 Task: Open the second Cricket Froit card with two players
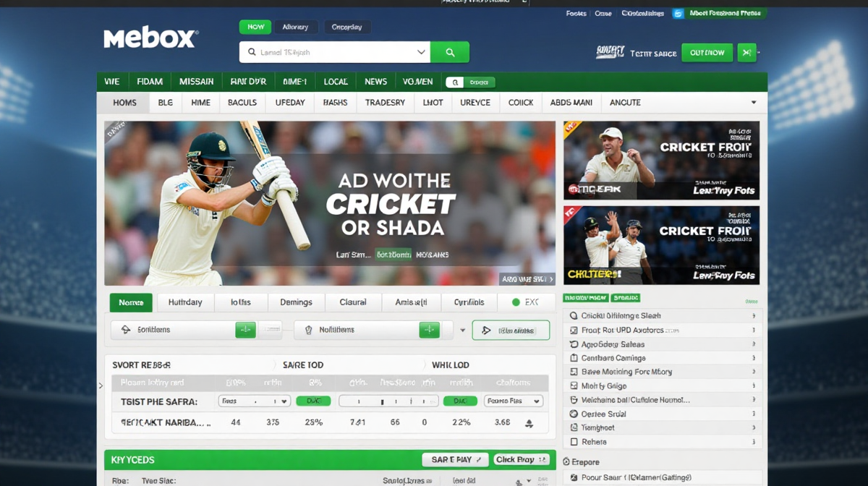coord(661,245)
